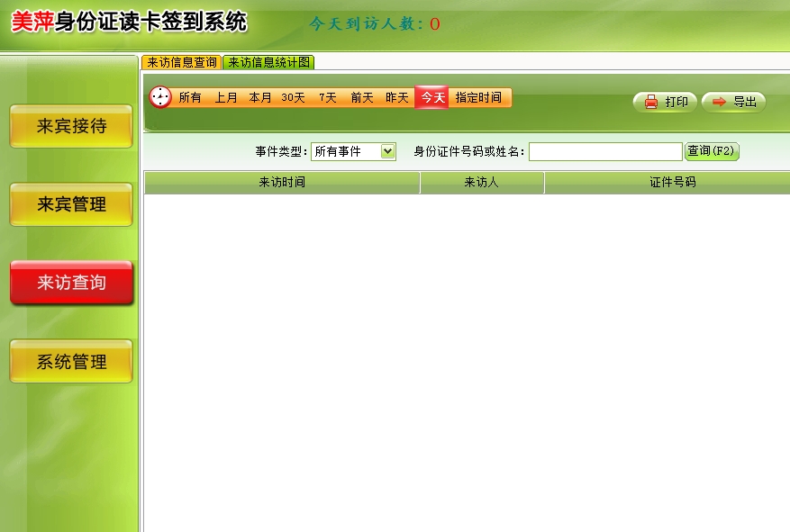
Task: Open the 指定时间 custom time filter
Action: pyautogui.click(x=478, y=98)
